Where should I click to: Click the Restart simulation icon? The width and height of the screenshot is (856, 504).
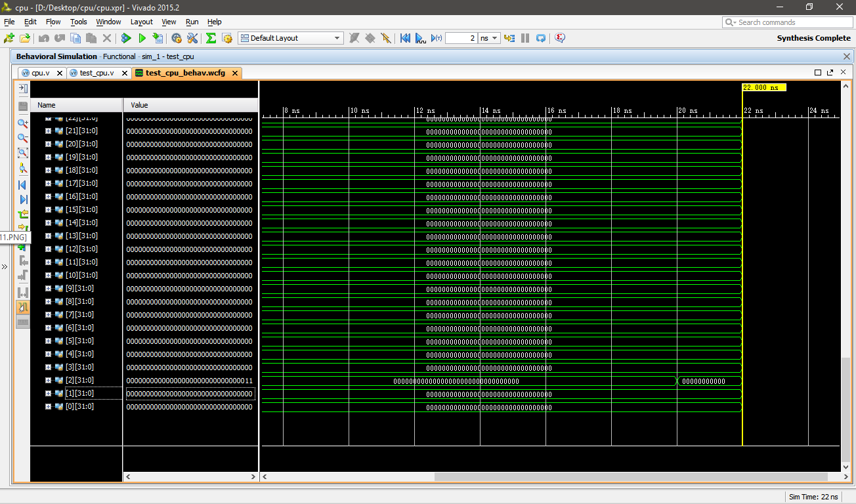tap(405, 38)
